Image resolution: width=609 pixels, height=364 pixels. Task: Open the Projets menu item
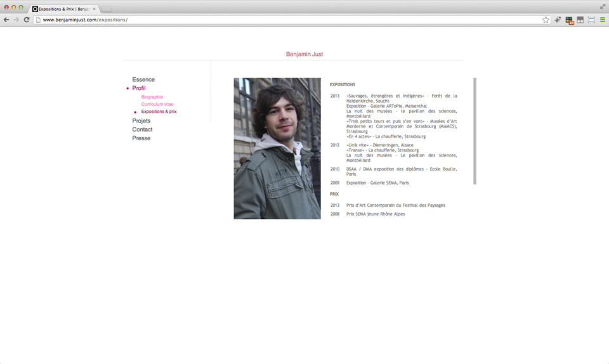141,120
